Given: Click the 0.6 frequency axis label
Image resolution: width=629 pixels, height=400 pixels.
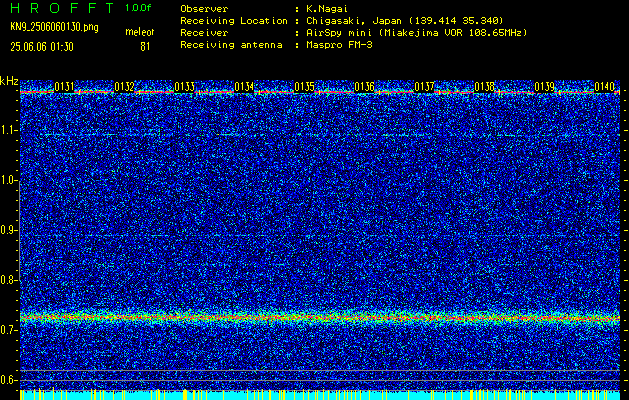Looking at the screenshot, I should click(x=9, y=380).
